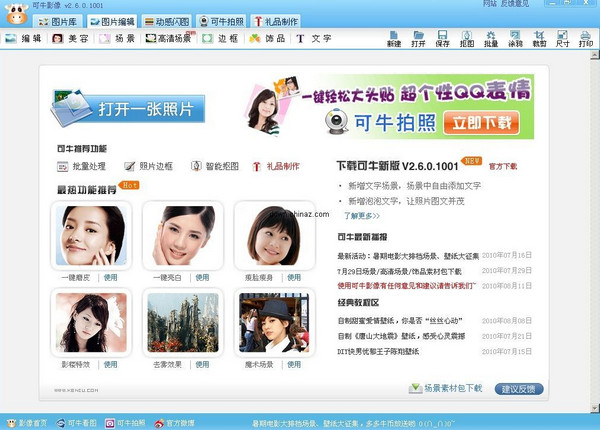Click the status bar scrolling news text

[x=353, y=423]
